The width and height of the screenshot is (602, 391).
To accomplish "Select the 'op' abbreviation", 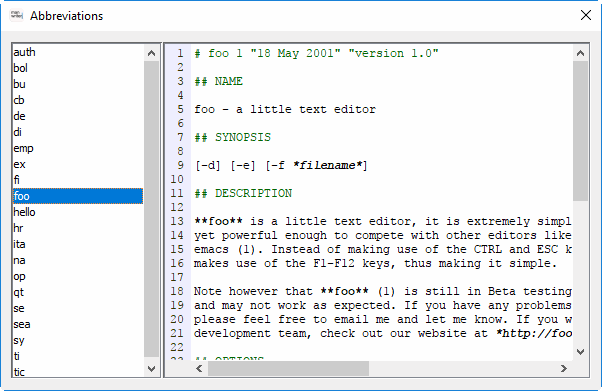I will coord(78,277).
